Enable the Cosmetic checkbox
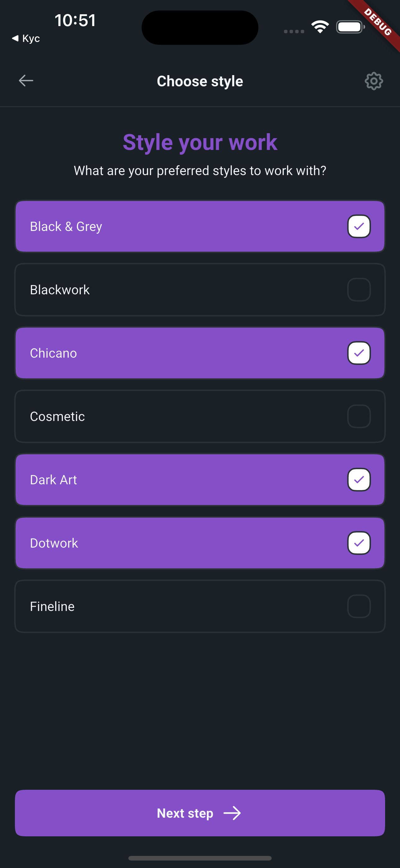400x868 pixels. [x=359, y=416]
